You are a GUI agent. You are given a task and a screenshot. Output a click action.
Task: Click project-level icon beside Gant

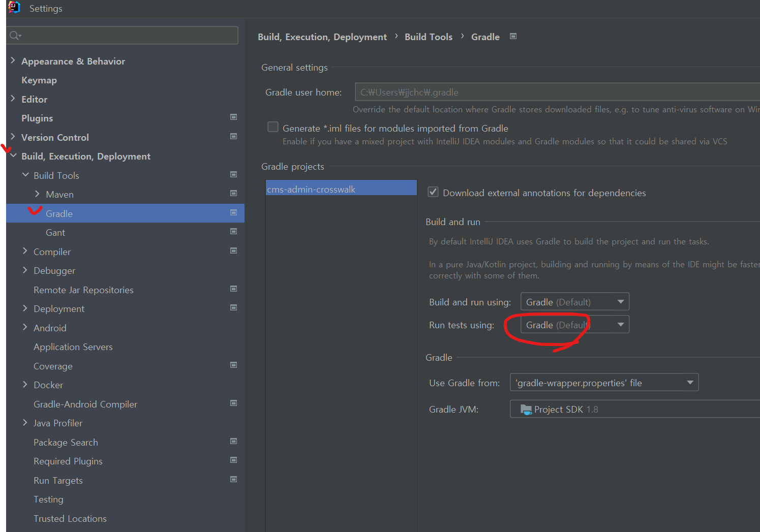coord(234,231)
